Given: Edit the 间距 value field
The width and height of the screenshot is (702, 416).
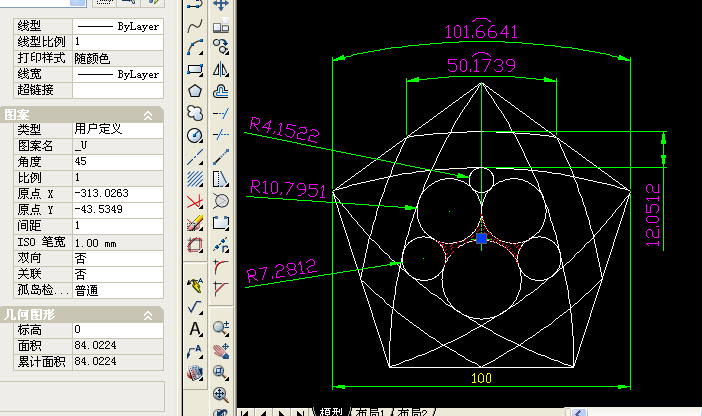Looking at the screenshot, I should point(118,226).
